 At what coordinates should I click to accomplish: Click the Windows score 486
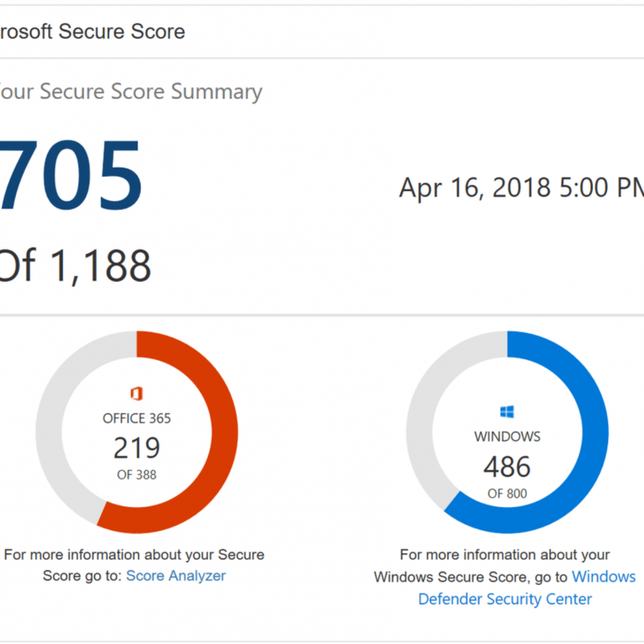click(507, 467)
